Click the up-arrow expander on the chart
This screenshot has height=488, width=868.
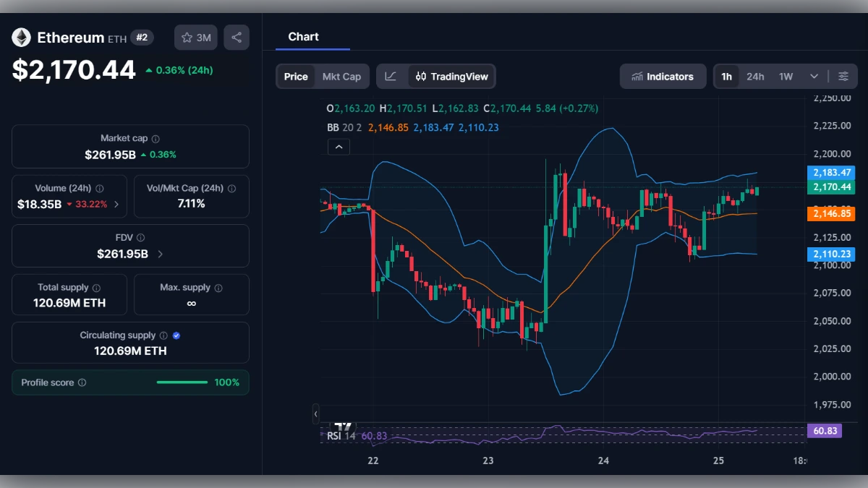click(339, 146)
